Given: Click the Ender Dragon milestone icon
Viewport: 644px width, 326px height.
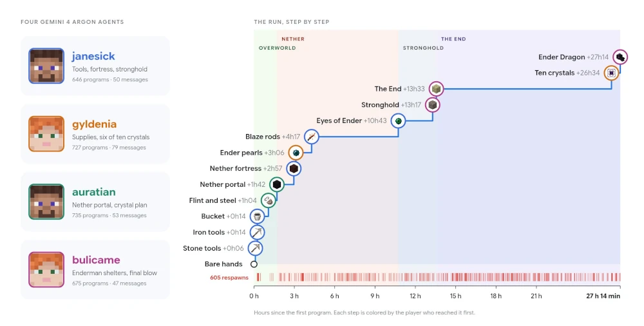Looking at the screenshot, I should (620, 57).
